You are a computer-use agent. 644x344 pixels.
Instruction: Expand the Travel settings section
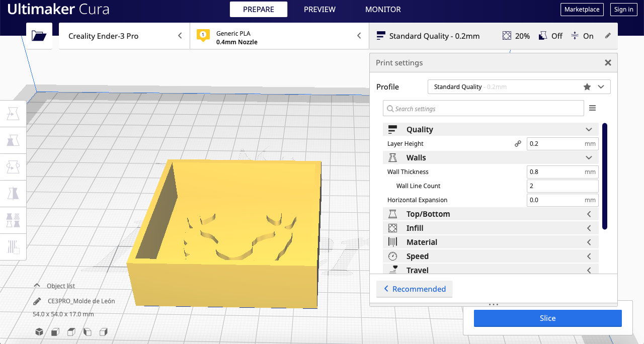(589, 270)
